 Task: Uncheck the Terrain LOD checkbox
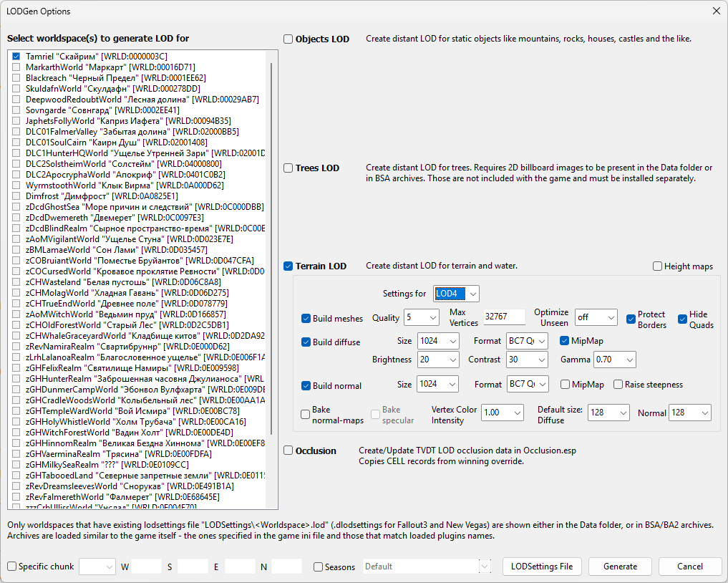pos(288,266)
